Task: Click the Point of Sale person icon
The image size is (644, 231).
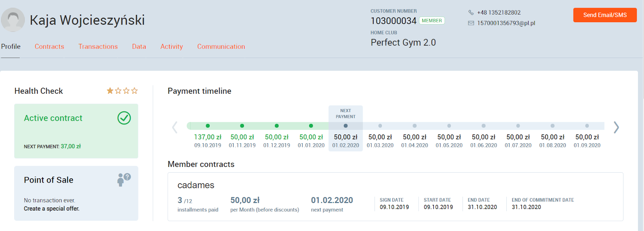Action: coord(124,179)
